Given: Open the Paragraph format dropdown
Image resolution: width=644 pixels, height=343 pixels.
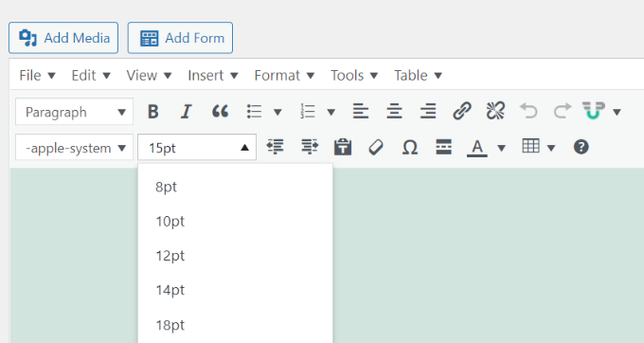Looking at the screenshot, I should (x=74, y=112).
